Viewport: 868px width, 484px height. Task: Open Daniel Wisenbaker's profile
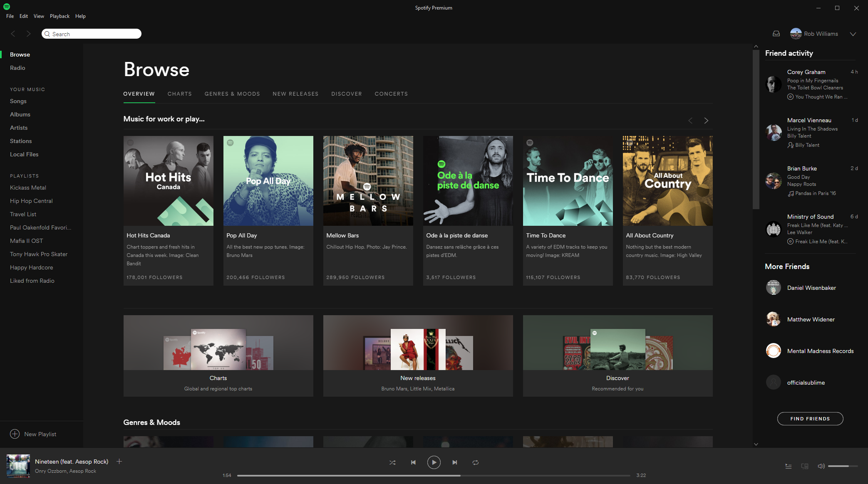[811, 288]
